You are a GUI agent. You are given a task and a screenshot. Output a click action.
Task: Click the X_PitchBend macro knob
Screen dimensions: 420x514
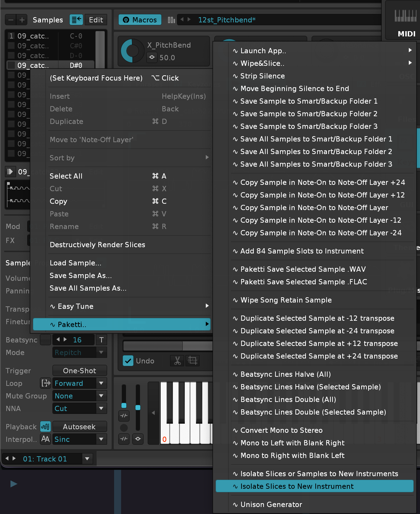132,51
